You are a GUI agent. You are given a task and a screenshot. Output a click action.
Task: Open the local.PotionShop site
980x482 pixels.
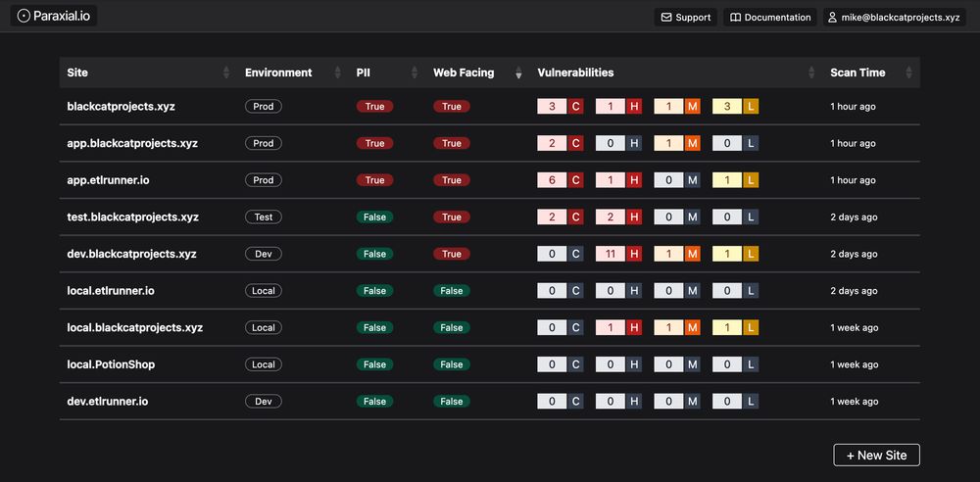111,364
